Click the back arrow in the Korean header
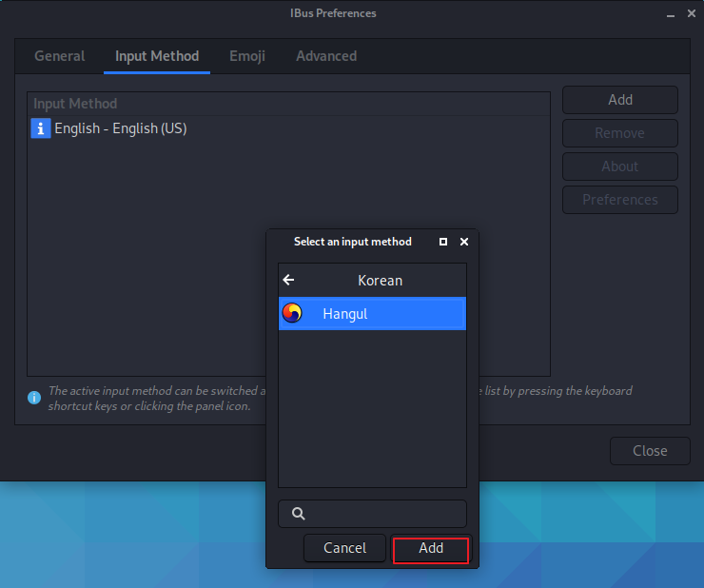 [288, 280]
